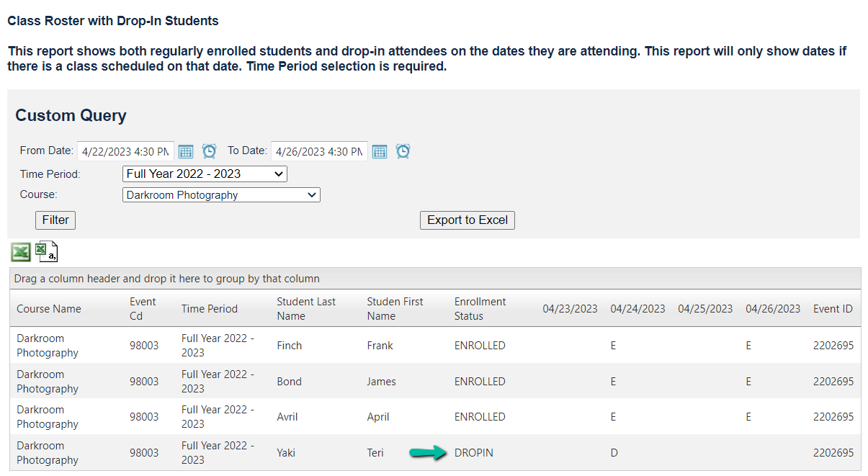
Task: Click ENROLLED status in Avril's row
Action: click(480, 416)
